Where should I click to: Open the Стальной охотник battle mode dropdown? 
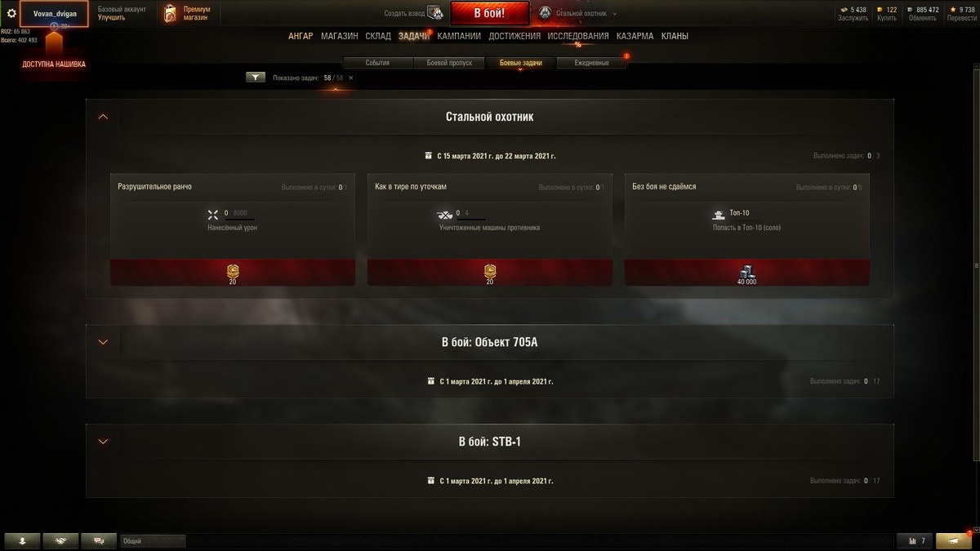578,13
